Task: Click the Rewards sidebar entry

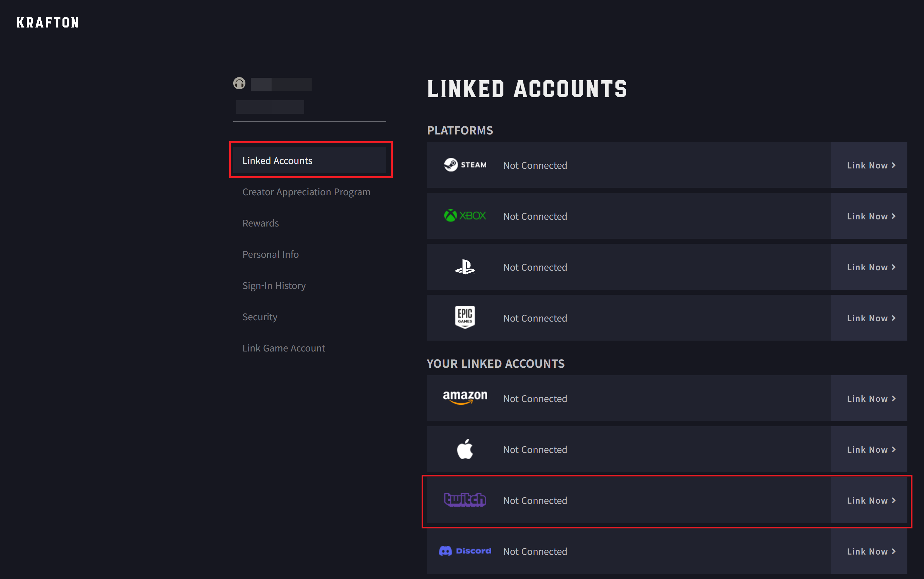Action: pos(260,223)
